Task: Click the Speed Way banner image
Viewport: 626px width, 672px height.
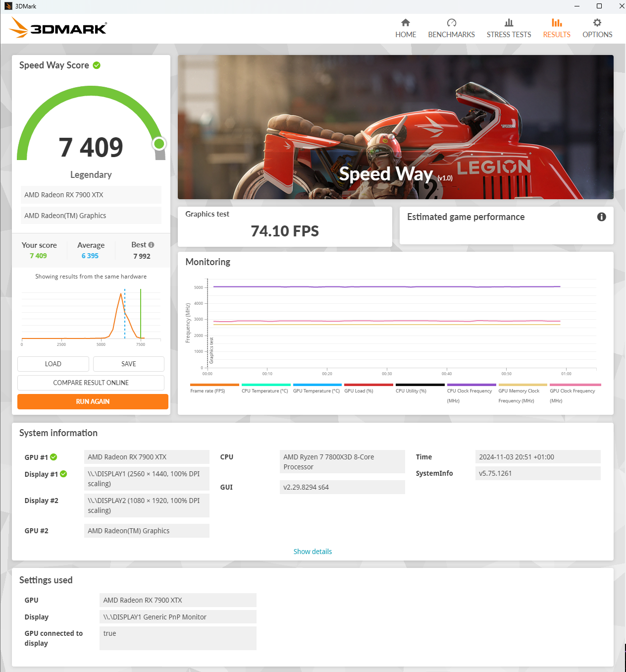Action: point(396,127)
